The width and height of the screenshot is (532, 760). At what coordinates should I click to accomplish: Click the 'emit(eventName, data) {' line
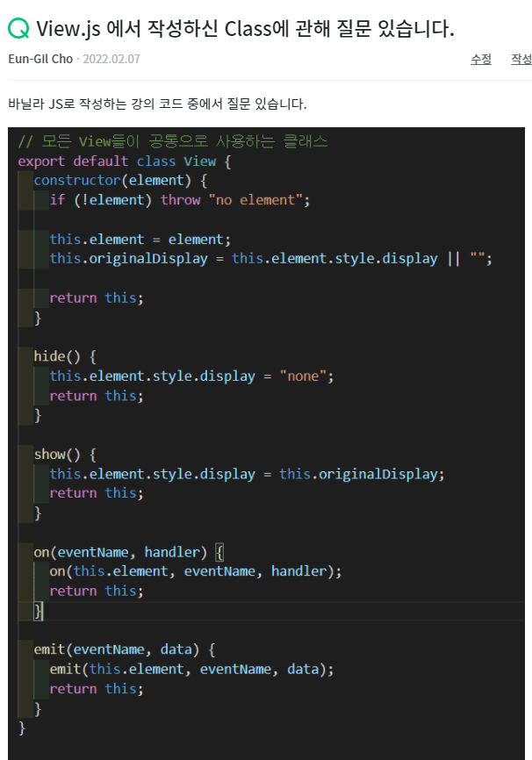125,650
